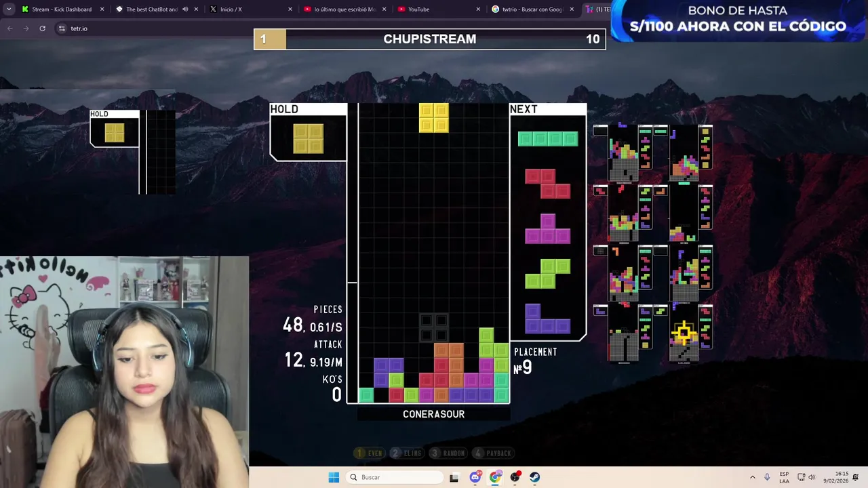Click the cyan I piece in NEXT queue

(548, 139)
